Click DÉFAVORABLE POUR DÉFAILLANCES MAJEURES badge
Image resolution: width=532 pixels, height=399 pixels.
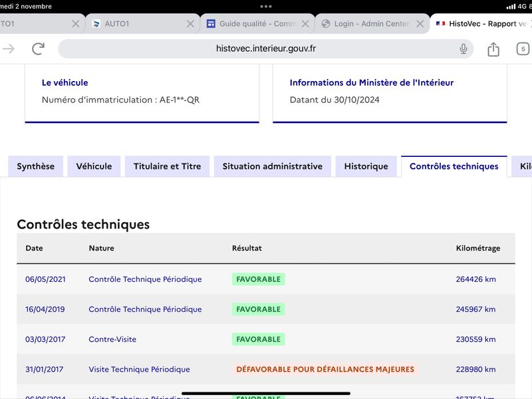point(325,369)
